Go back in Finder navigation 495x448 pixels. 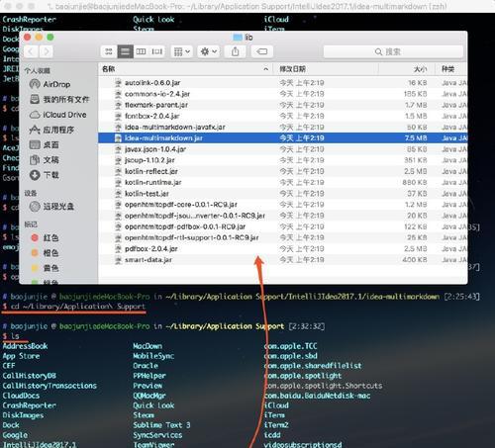[31, 51]
